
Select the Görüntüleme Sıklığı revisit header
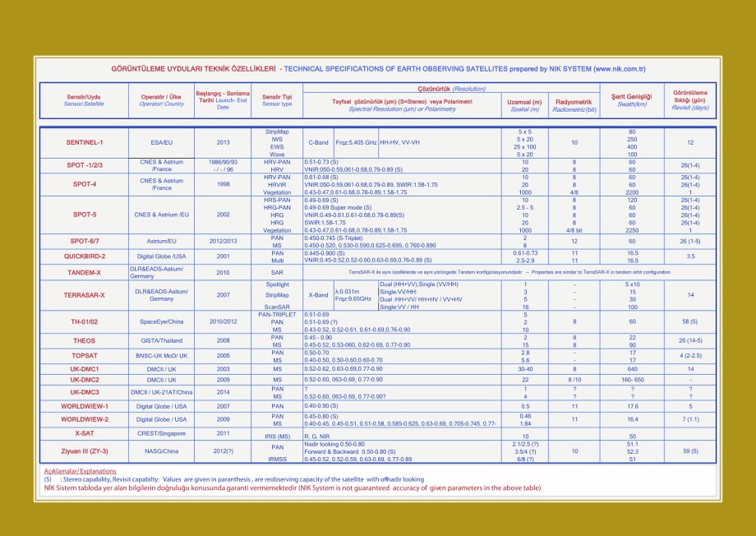point(690,100)
